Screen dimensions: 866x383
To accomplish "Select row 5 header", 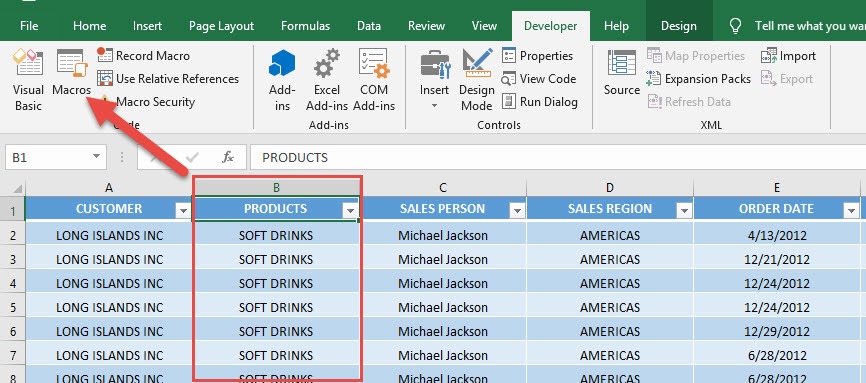I will 13,307.
